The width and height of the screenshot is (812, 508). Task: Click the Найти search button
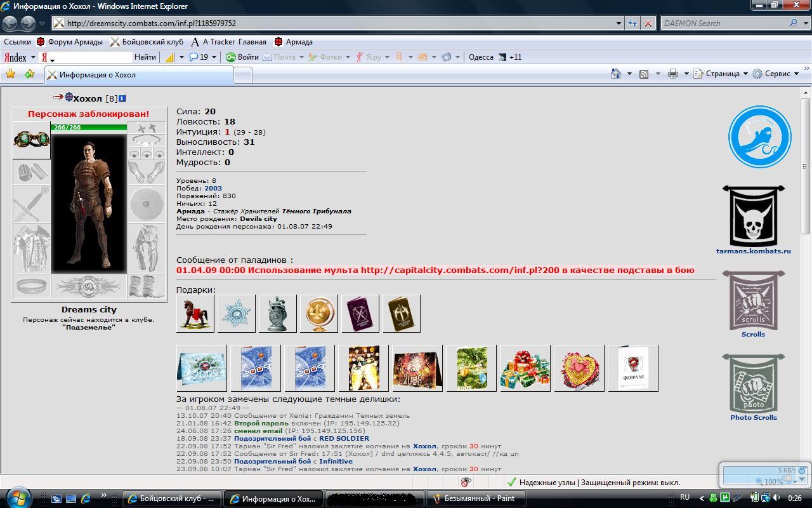coord(145,57)
